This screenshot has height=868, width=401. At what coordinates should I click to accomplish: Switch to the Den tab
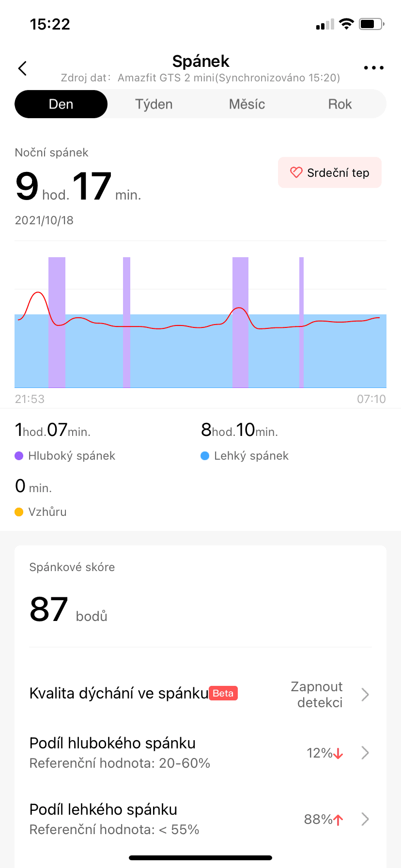coord(61,104)
